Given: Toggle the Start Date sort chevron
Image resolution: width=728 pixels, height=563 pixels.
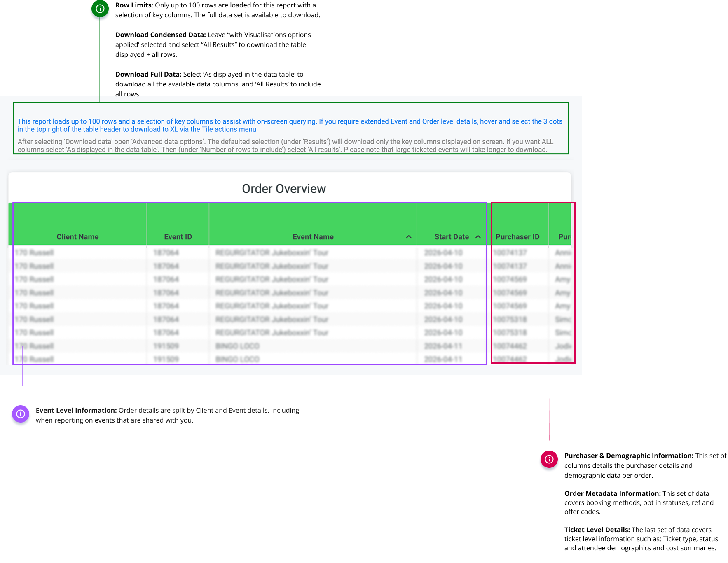Looking at the screenshot, I should [x=478, y=237].
